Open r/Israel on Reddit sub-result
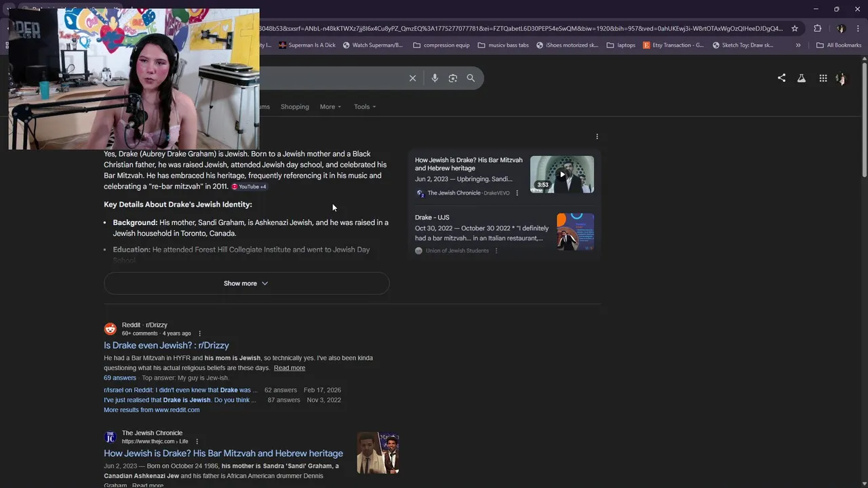The image size is (868, 488). coord(180,390)
